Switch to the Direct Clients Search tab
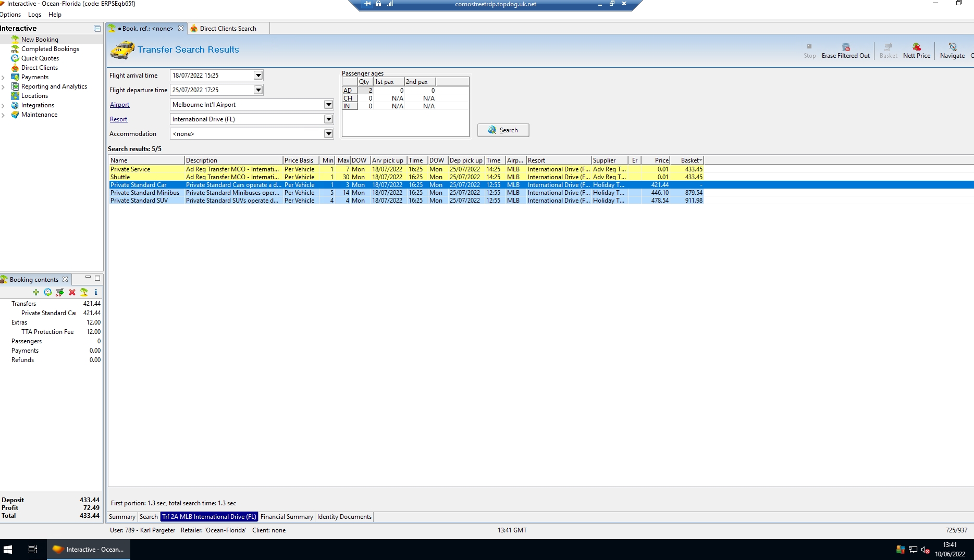Screen dimensions: 974x560 click(x=228, y=29)
